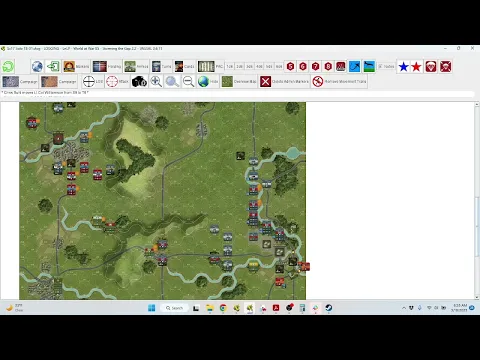Open the PAC chart button
The height and width of the screenshot is (360, 480).
click(x=210, y=66)
